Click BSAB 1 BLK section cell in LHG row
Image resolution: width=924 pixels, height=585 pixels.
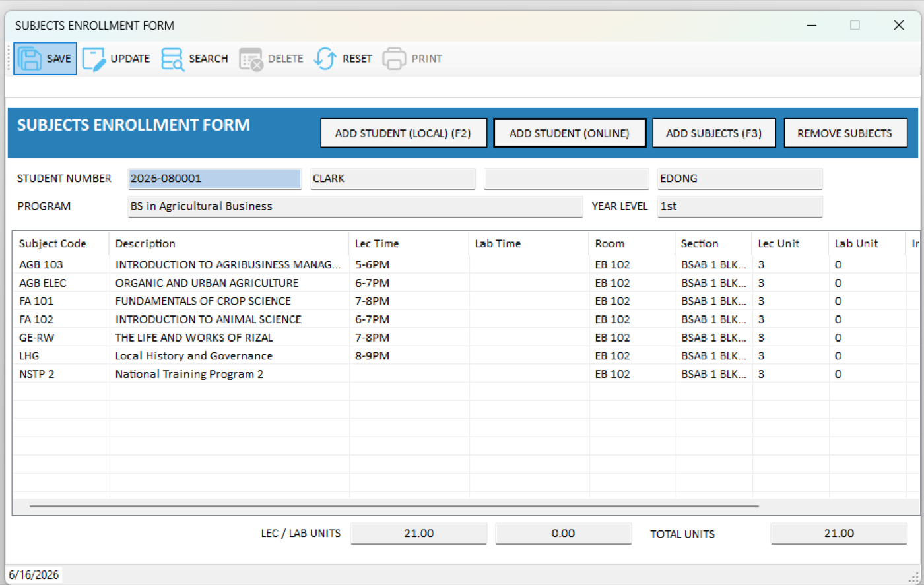[713, 356]
